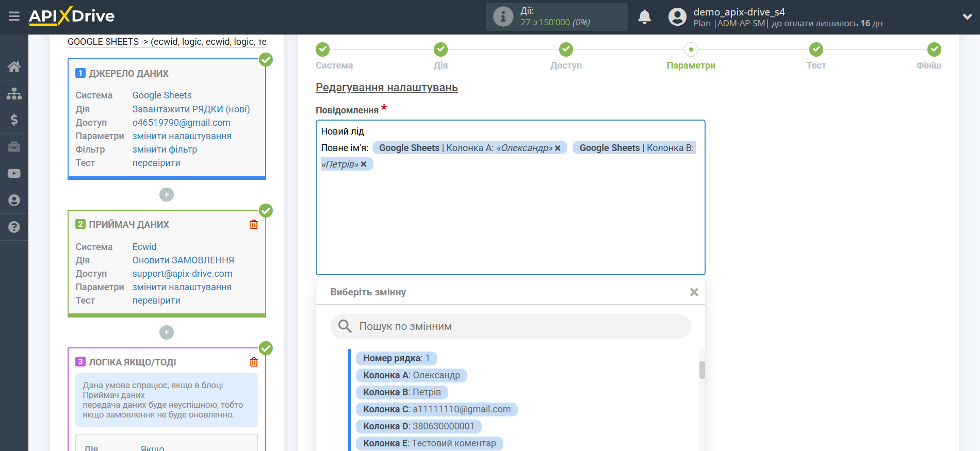Screen dimensions: 980x451
Task: Select the Номер рядка: 1 variable
Action: [x=396, y=358]
